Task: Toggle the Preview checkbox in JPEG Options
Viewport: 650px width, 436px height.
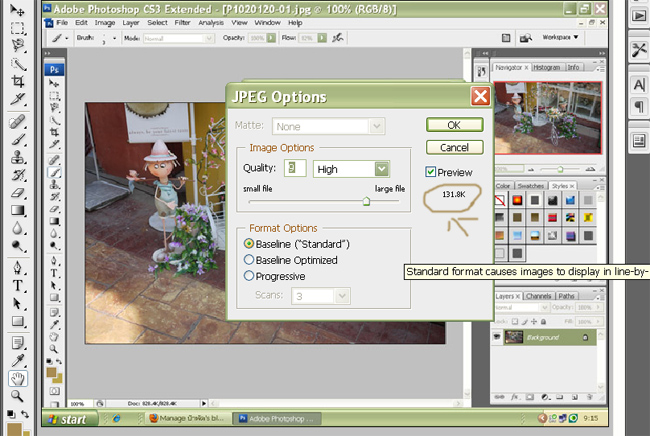Action: pyautogui.click(x=430, y=172)
